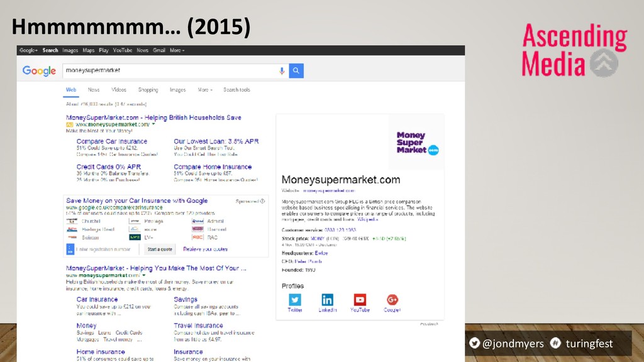Open Compare Car Insurance sitelink

(x=112, y=141)
